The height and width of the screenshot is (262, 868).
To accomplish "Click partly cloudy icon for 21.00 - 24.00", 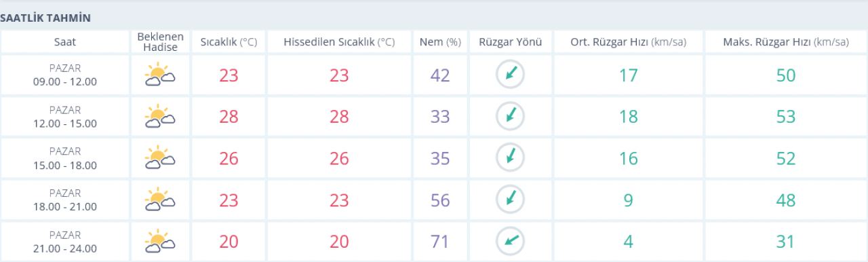I will 160,240.
